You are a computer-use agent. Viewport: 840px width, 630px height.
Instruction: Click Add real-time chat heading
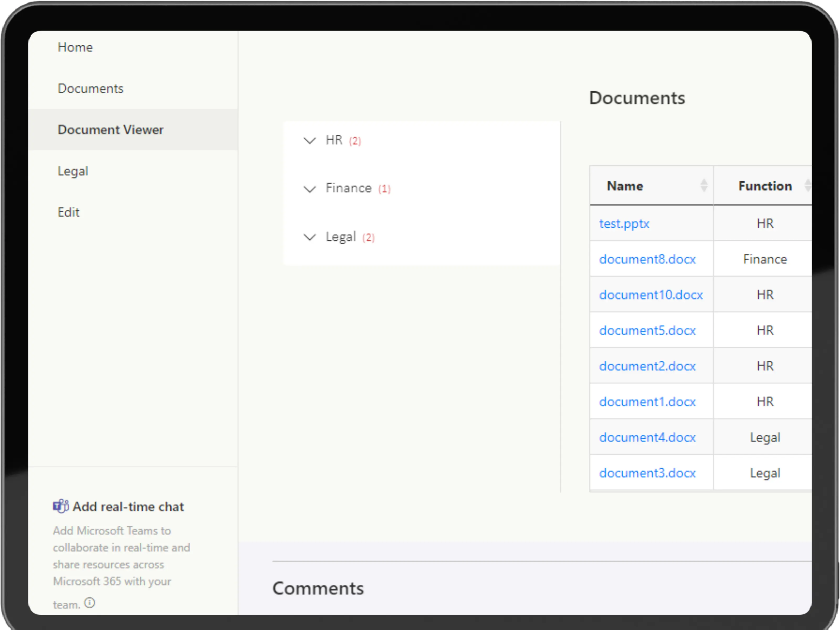(x=128, y=507)
